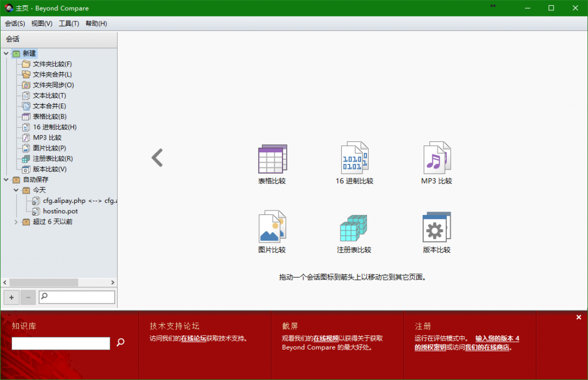Select 文件夹同步(O) in the session tree

[x=53, y=85]
